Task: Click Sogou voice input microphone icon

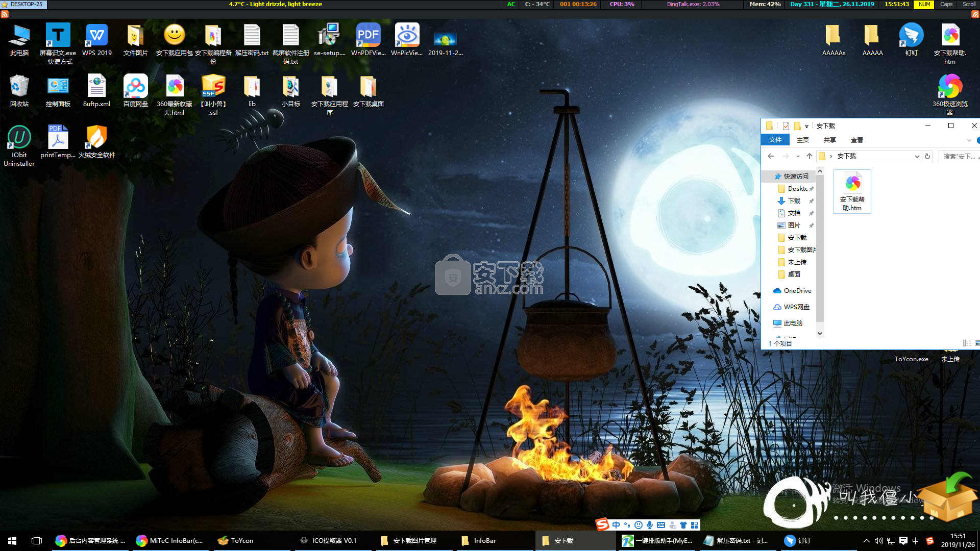Action: pyautogui.click(x=650, y=525)
